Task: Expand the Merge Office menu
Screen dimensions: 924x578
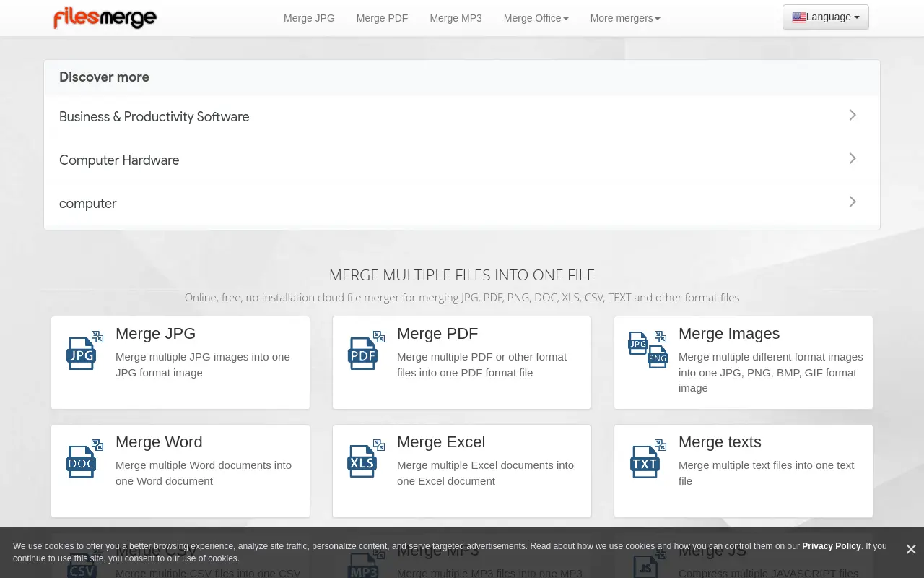Action: coord(536,18)
